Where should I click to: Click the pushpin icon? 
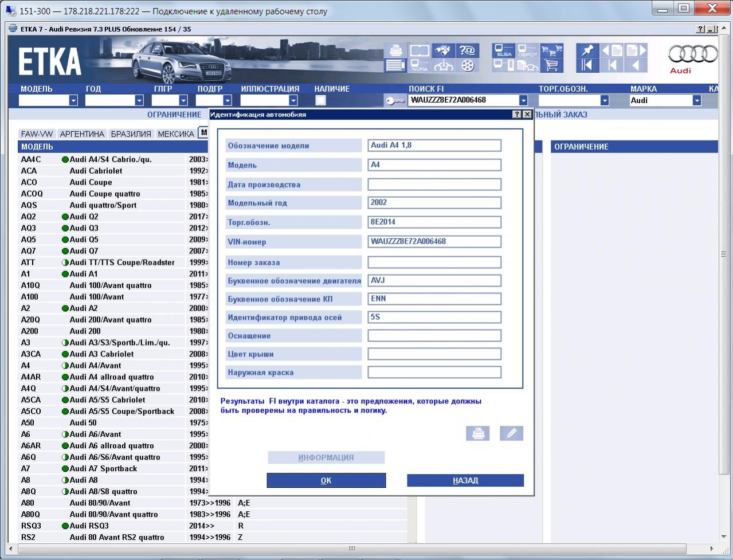[587, 50]
